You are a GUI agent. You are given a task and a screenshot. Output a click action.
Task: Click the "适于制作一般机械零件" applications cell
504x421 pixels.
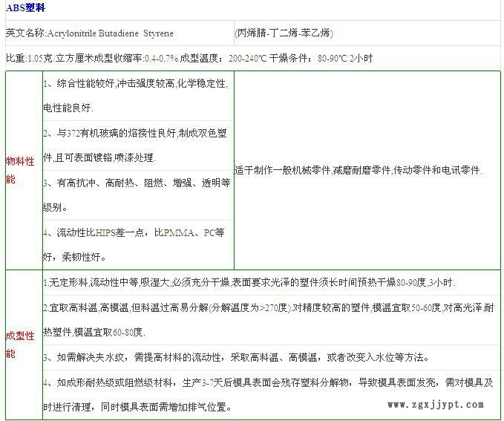(358, 170)
